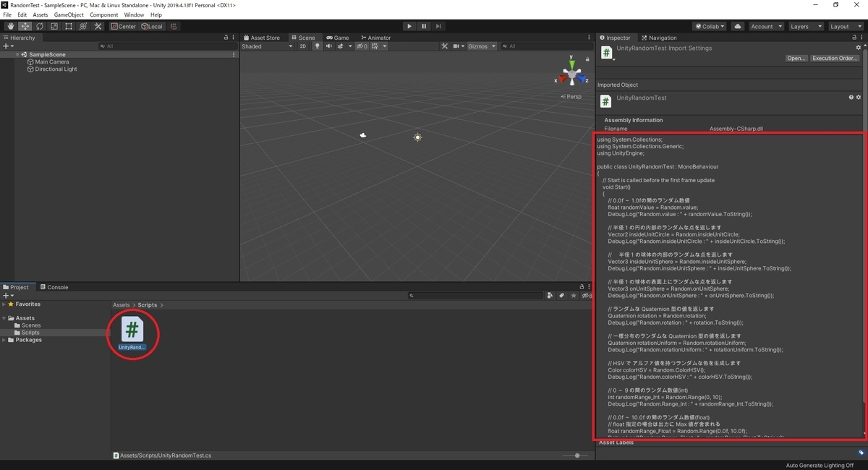Pause the game playback
This screenshot has height=470, width=868.
425,26
